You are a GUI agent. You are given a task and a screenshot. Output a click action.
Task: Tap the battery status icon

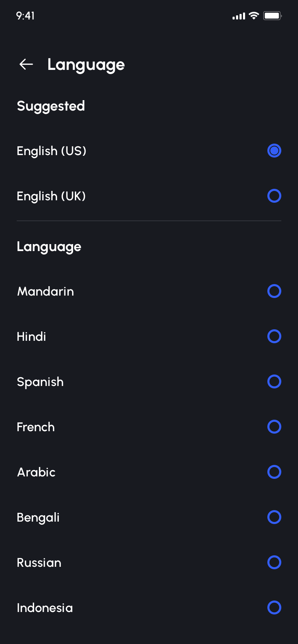coord(272,16)
